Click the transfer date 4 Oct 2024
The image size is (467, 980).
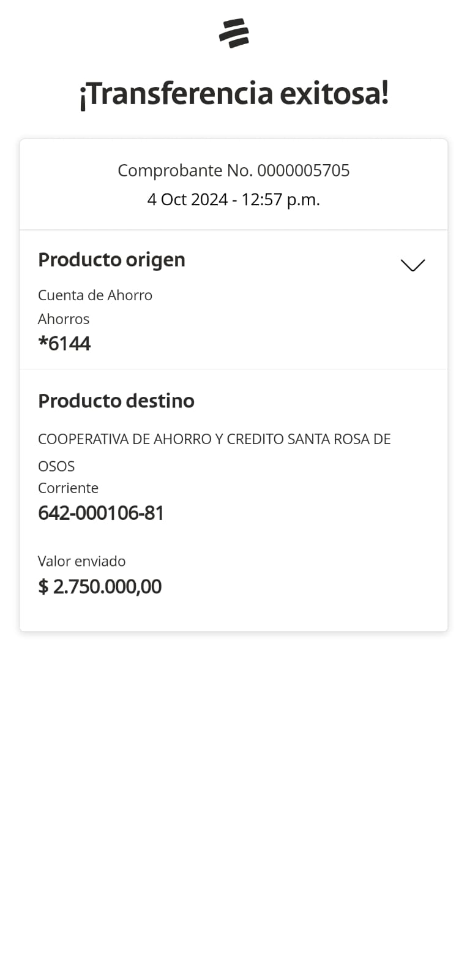pos(187,200)
